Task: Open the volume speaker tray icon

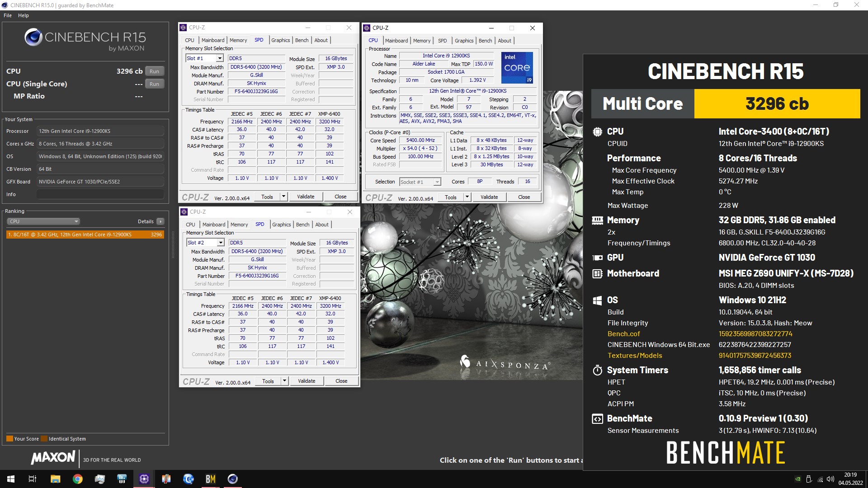Action: click(830, 479)
